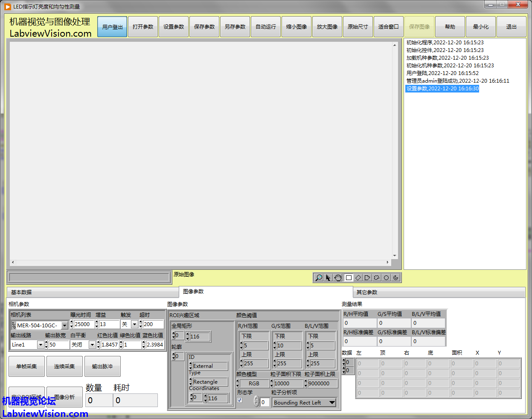Open the 白平衡 dropdown showing 关闭

92,345
